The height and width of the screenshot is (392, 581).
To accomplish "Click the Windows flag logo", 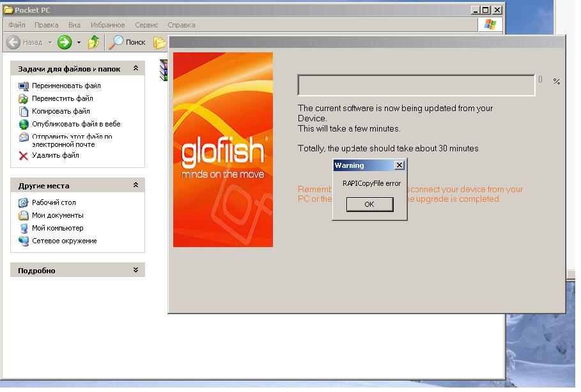I will [490, 24].
